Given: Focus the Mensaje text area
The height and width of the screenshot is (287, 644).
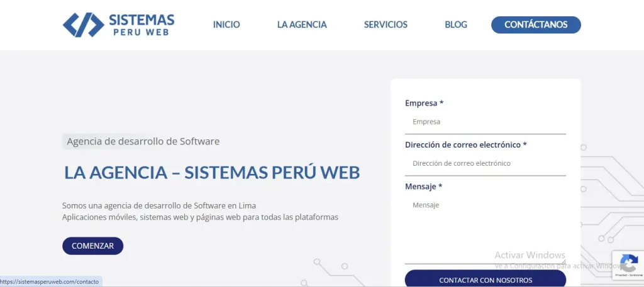Looking at the screenshot, I should [486, 229].
